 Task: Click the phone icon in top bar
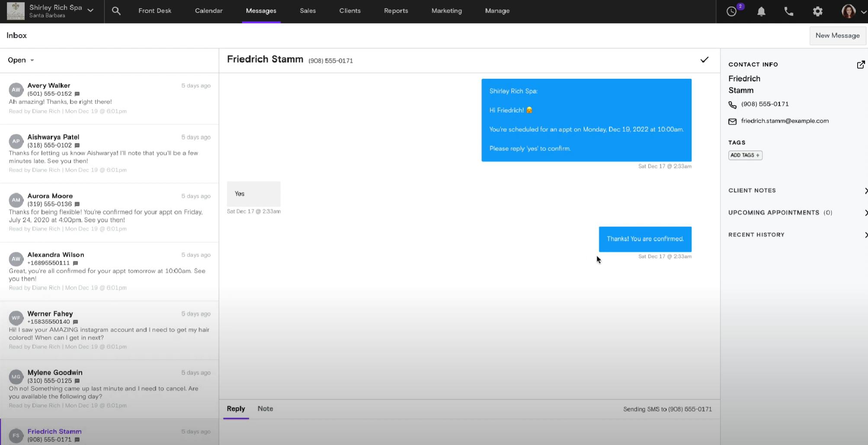pyautogui.click(x=789, y=11)
